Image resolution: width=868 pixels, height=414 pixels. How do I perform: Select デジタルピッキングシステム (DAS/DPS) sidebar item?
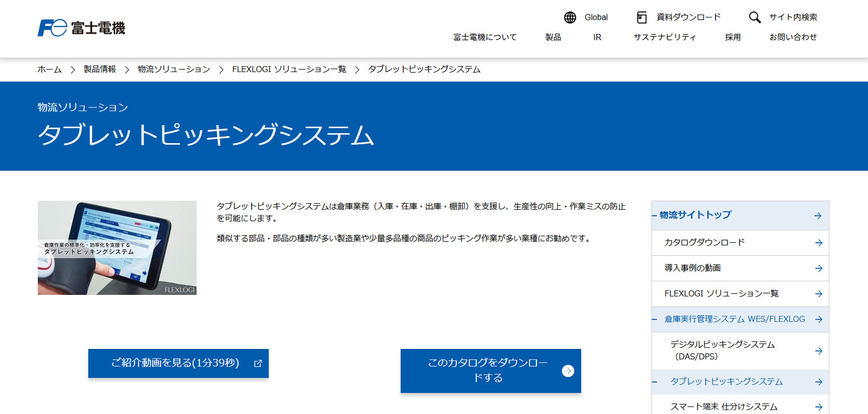pos(740,351)
